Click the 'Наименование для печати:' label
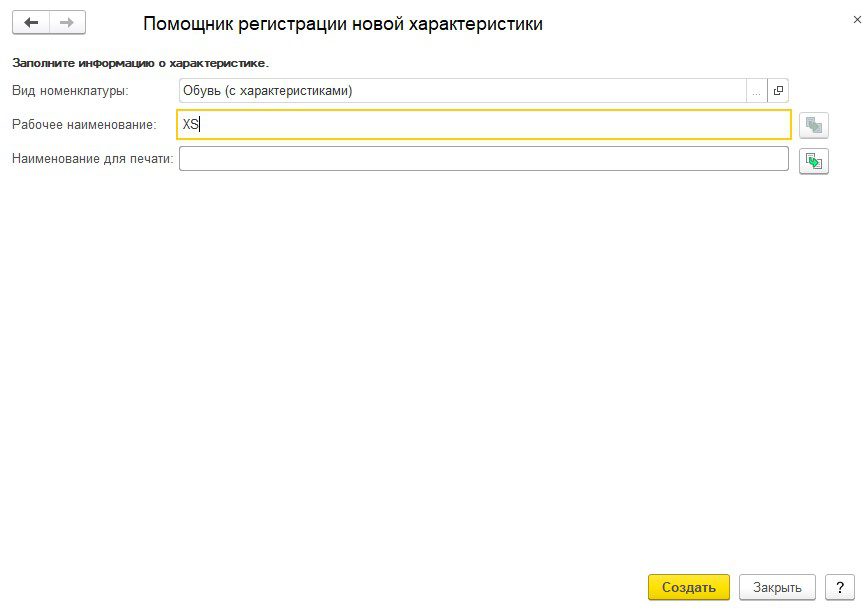This screenshot has height=610, width=868. pos(92,159)
